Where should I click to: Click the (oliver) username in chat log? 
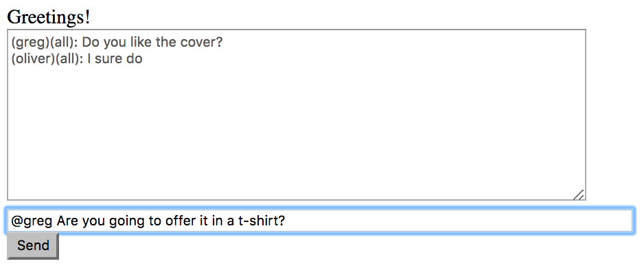[x=33, y=59]
